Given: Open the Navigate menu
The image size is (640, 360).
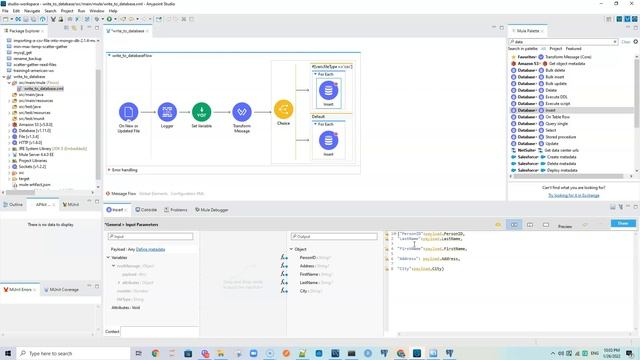Looking at the screenshot, I should click(32, 11).
